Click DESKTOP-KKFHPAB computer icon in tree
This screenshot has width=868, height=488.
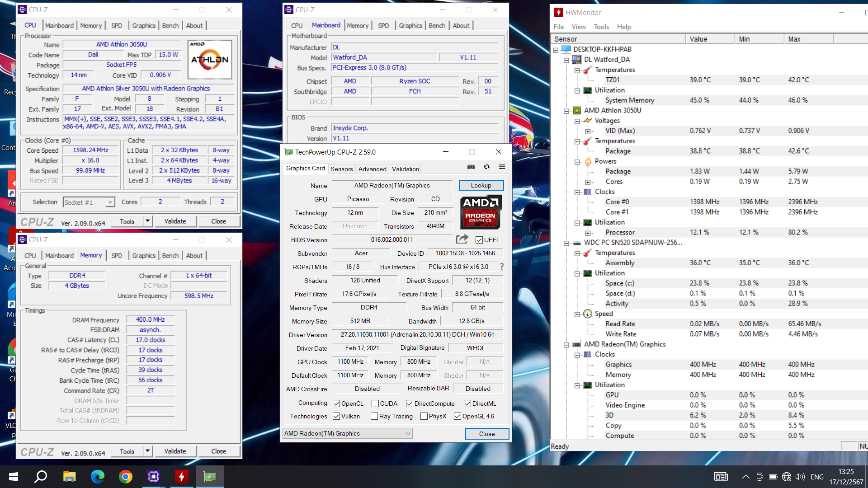(x=566, y=49)
